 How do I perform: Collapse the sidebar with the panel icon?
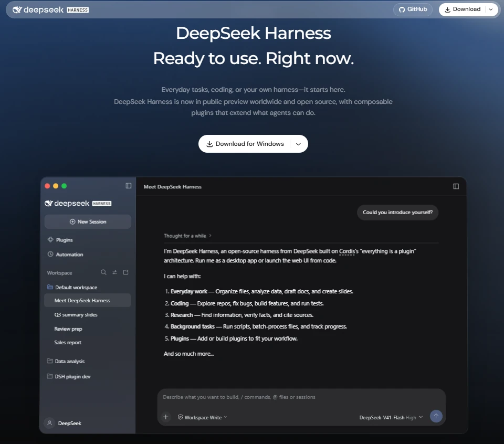point(129,186)
